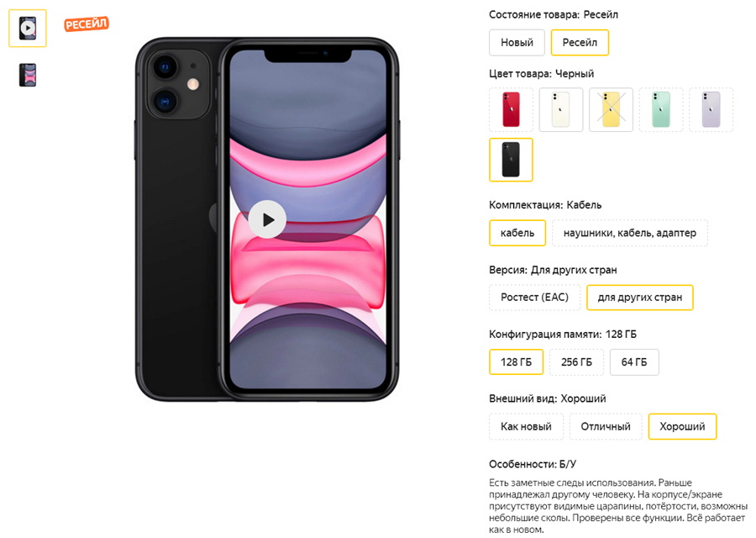Choose the green iPhone color
Screen dimensions: 756x538
pyautogui.click(x=661, y=109)
